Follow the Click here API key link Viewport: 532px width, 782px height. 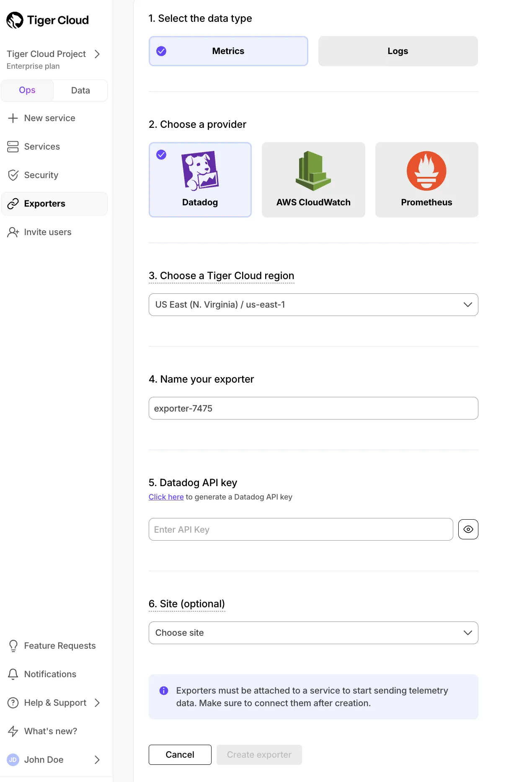[x=166, y=497]
